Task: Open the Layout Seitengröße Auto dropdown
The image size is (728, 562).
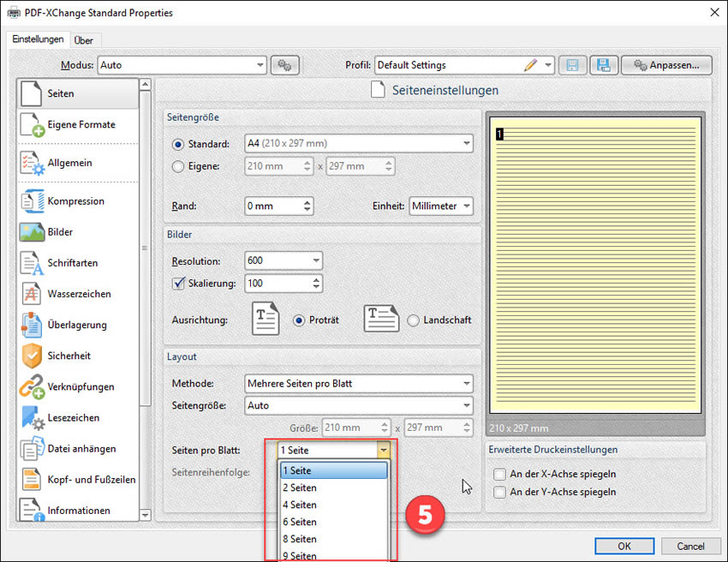Action: (358, 405)
